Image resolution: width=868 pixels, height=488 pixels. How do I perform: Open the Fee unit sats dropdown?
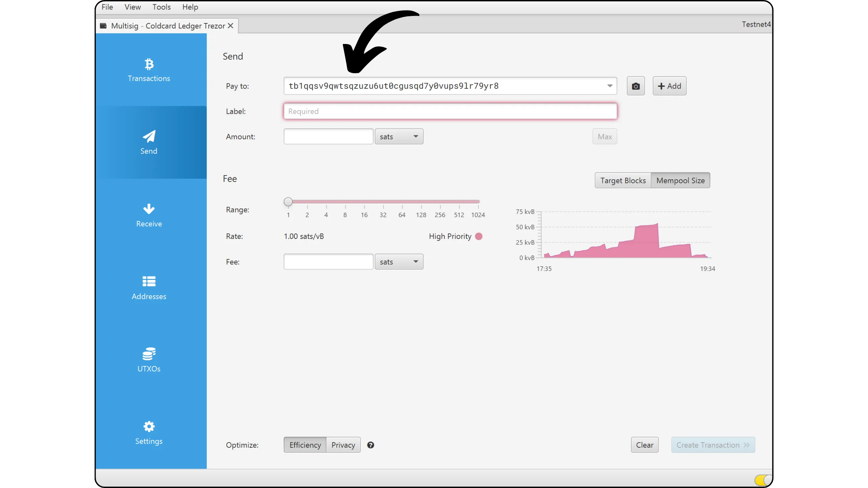coord(399,262)
